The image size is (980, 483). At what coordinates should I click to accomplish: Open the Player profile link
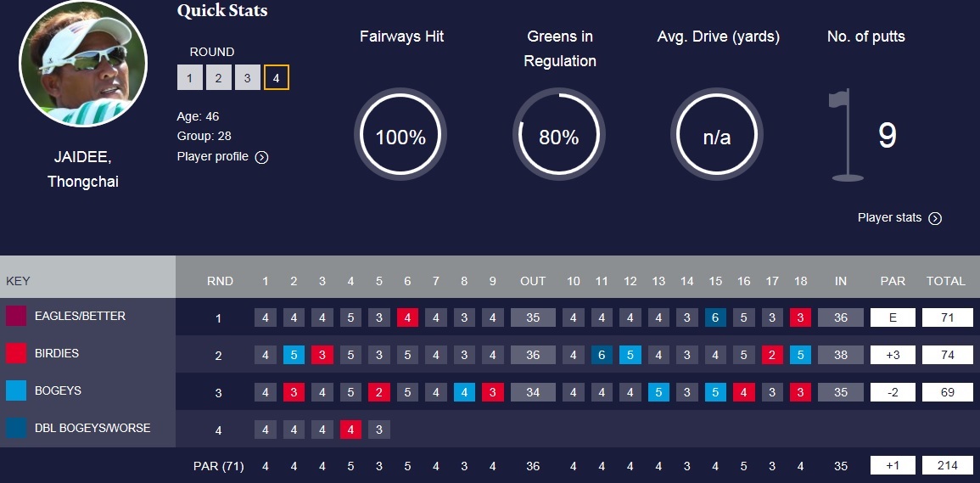click(x=213, y=156)
